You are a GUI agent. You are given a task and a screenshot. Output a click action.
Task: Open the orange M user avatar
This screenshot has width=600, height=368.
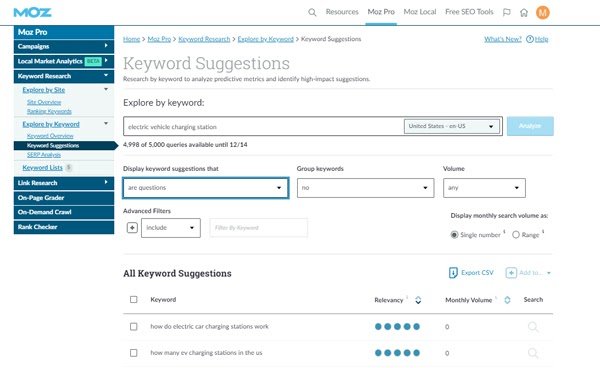pos(543,13)
